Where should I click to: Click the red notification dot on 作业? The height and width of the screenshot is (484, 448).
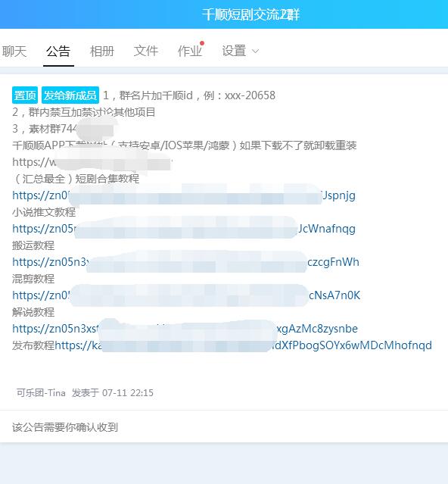pos(202,43)
